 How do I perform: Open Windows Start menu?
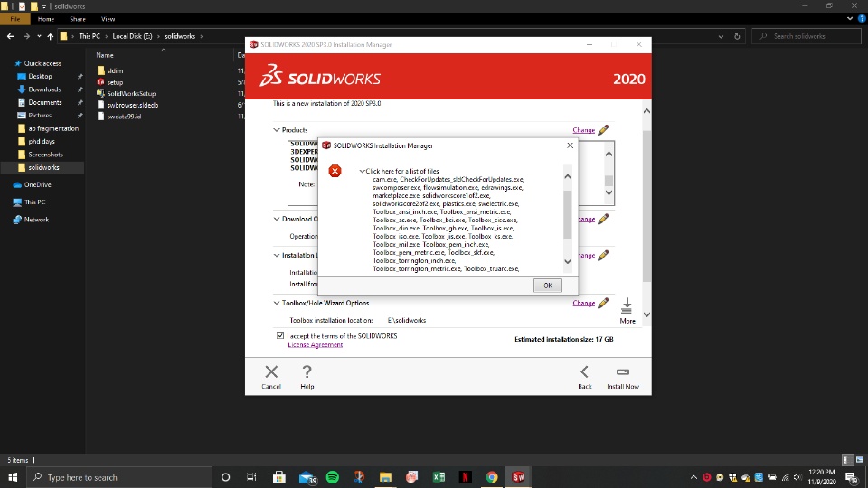tap(13, 477)
